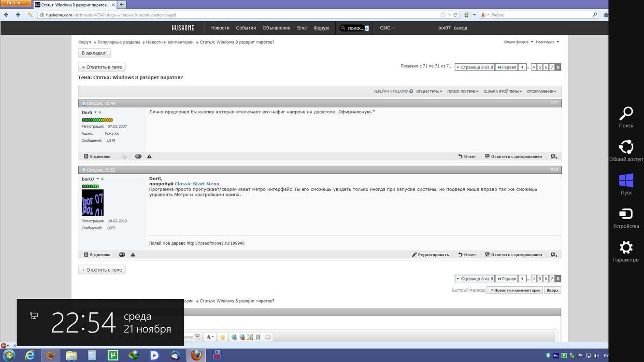Open ОПЦИИ ТЕМЫ dropdown

429,91
